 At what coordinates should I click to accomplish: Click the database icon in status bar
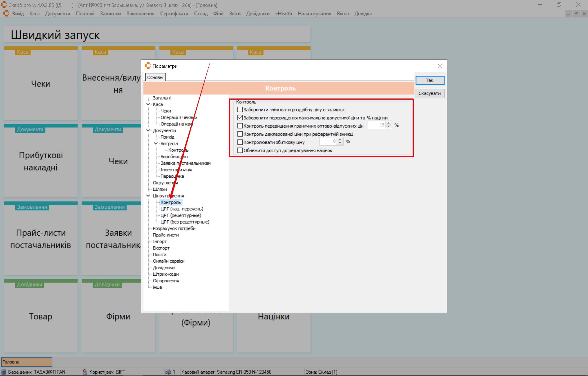(4, 372)
